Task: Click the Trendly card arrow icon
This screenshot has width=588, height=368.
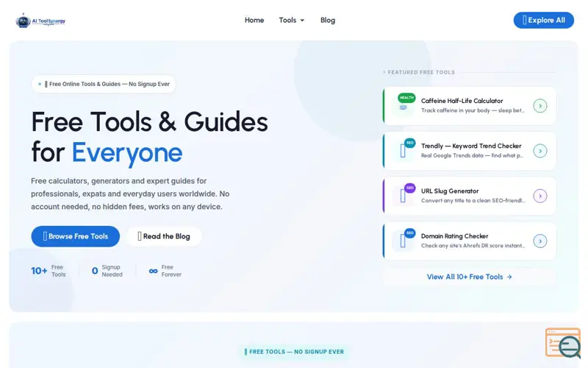Action: tap(540, 151)
